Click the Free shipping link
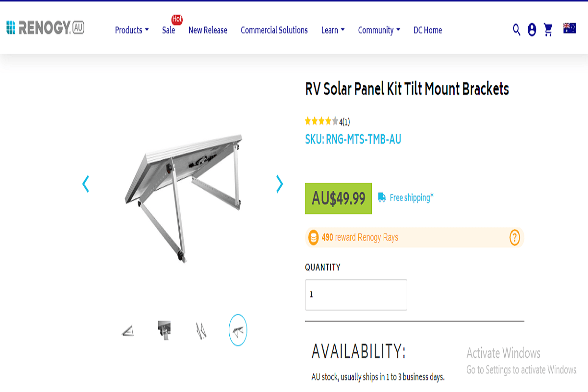This screenshot has width=588, height=392. (411, 197)
